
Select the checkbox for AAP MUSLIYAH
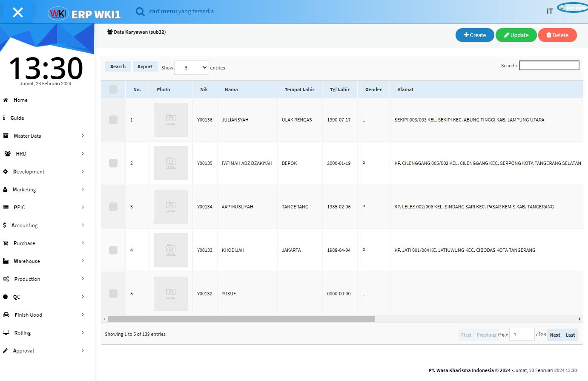click(x=113, y=207)
